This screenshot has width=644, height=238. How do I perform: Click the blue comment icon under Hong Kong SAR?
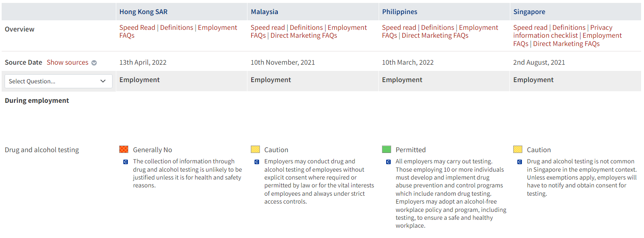coord(125,162)
